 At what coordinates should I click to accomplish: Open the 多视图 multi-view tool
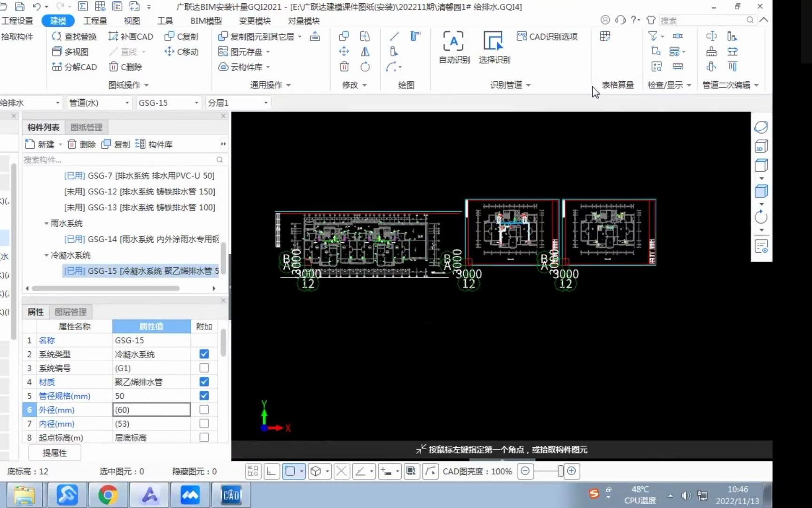coord(70,52)
